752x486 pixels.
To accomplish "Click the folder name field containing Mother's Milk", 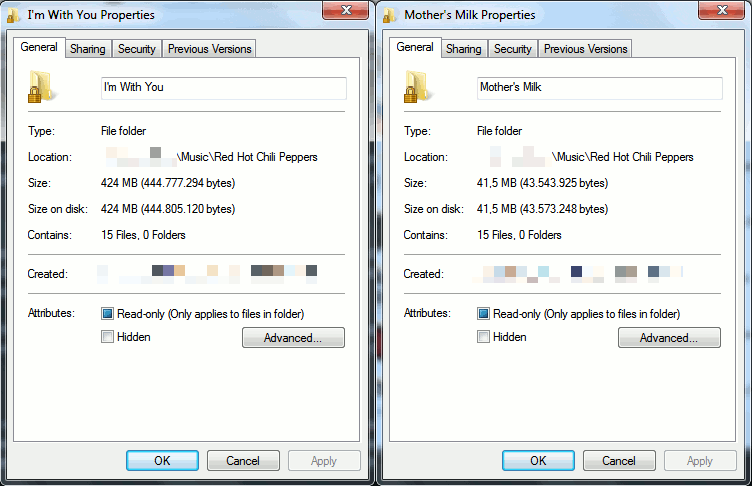I will 599,88.
